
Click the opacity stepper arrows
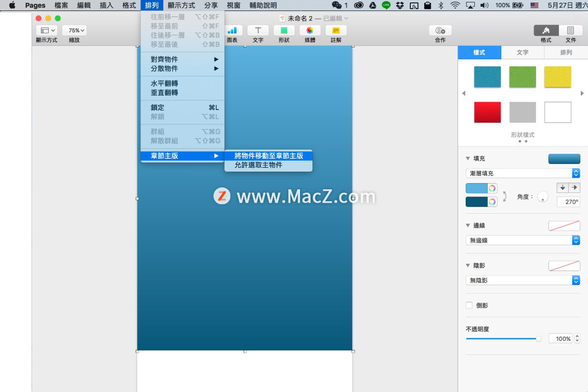[577, 338]
